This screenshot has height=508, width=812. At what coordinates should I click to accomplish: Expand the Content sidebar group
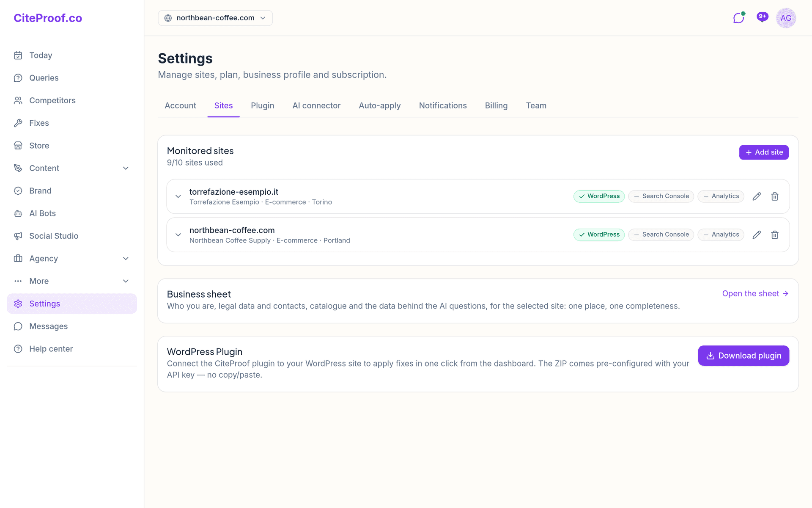[x=72, y=168]
